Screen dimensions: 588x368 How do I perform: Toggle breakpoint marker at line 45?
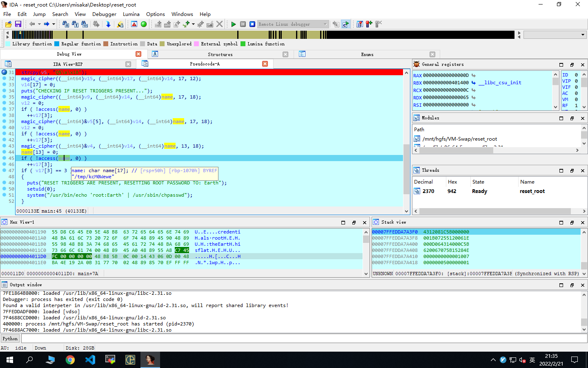point(4,158)
